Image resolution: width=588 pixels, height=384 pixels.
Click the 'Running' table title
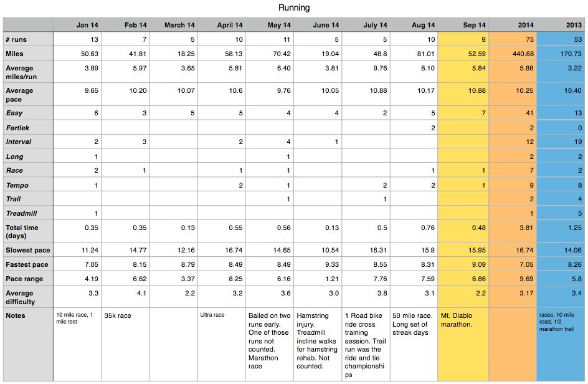(294, 7)
